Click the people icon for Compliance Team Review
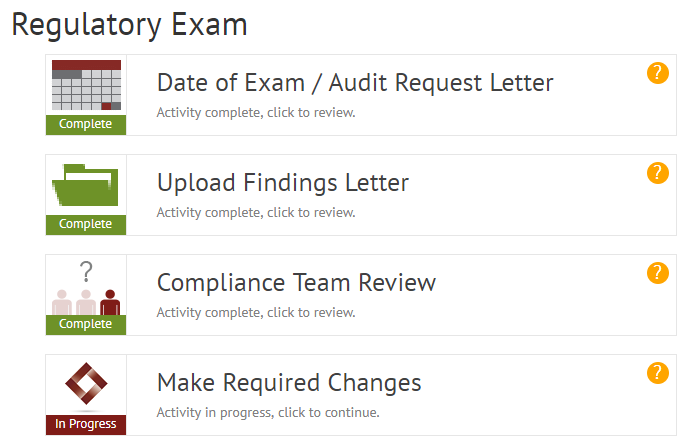 pos(86,288)
